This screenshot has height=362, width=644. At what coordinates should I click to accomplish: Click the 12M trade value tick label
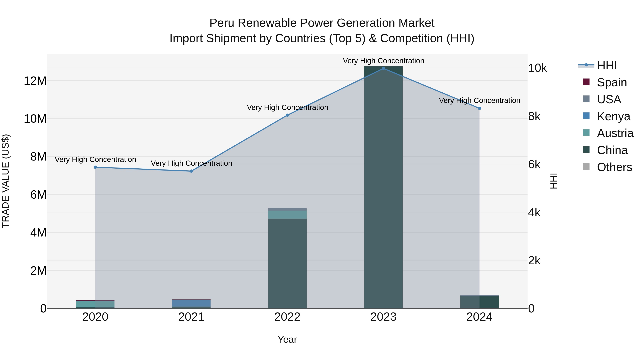35,81
